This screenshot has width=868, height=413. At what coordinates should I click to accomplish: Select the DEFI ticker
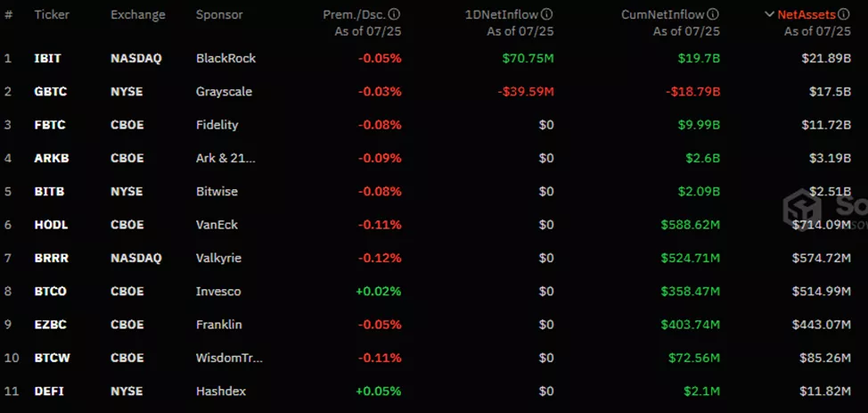tap(48, 391)
